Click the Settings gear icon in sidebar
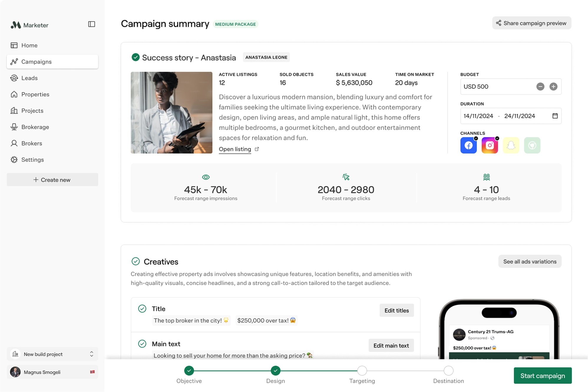 point(14,160)
